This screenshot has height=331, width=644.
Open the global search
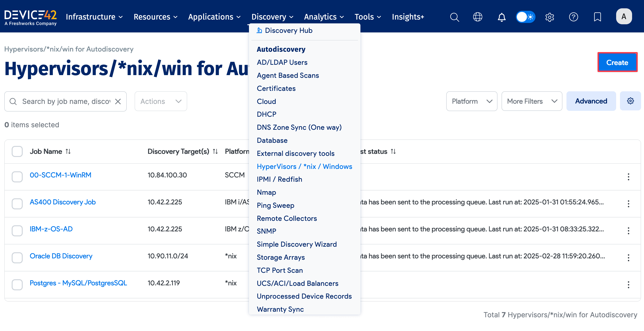pyautogui.click(x=455, y=17)
